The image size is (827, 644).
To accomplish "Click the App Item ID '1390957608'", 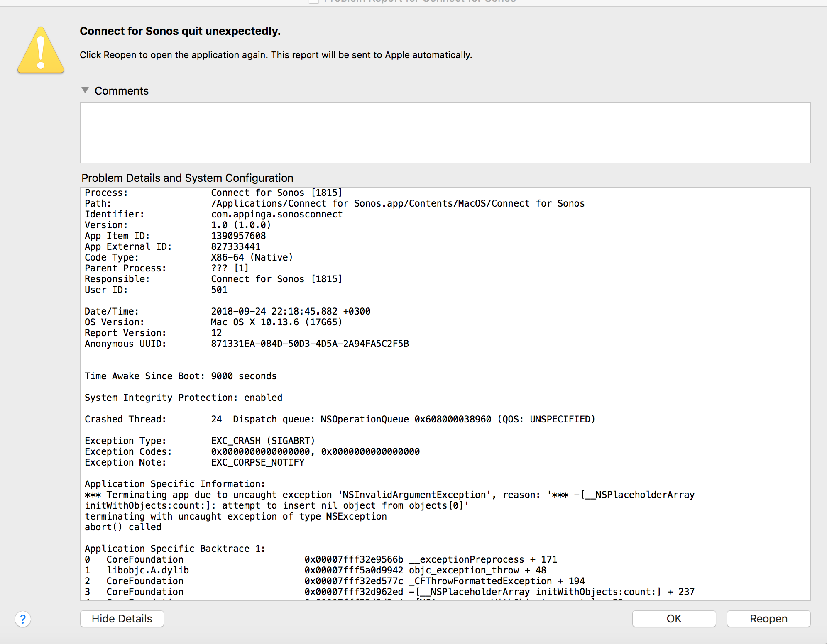I will point(238,236).
